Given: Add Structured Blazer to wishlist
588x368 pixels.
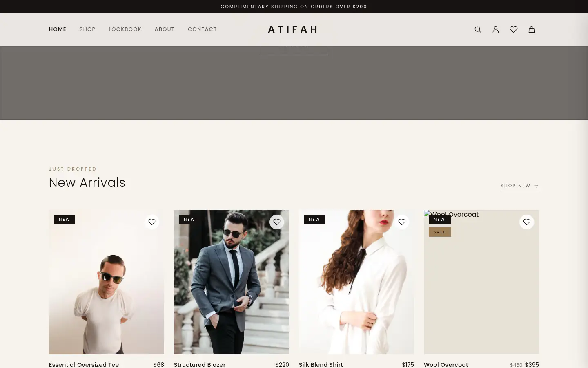Looking at the screenshot, I should (277, 222).
